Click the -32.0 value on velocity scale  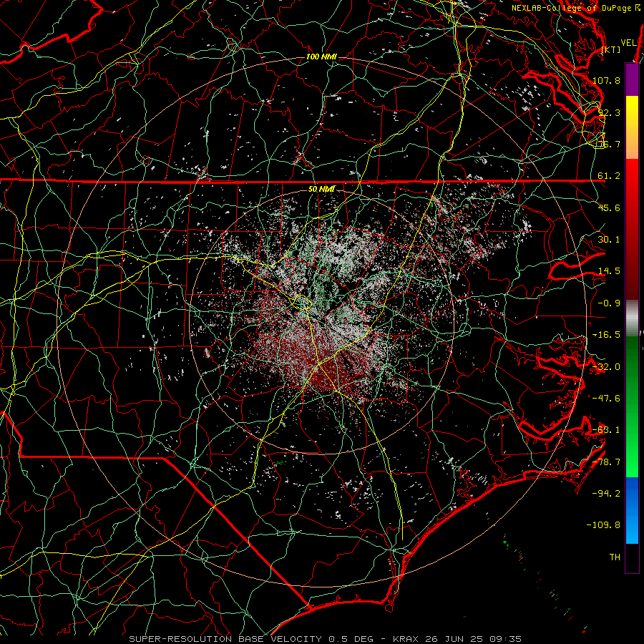pos(606,367)
